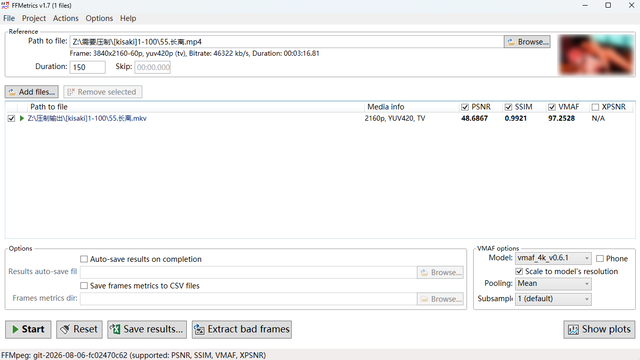Select the mkv file path in list
This screenshot has width=640, height=360.
[x=87, y=118]
